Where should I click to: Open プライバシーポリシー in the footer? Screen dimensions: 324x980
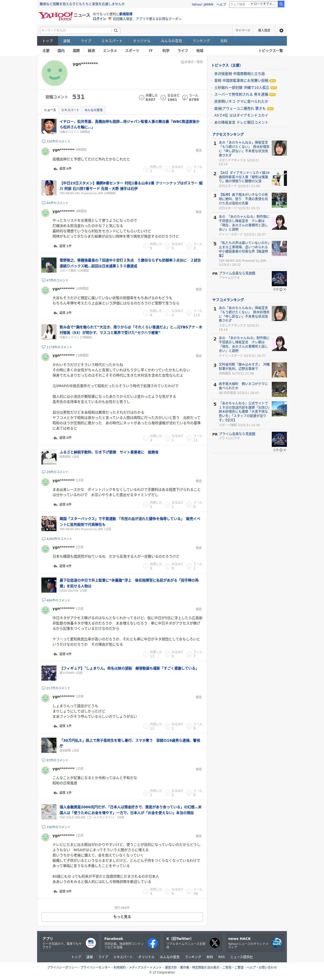(x=62, y=967)
